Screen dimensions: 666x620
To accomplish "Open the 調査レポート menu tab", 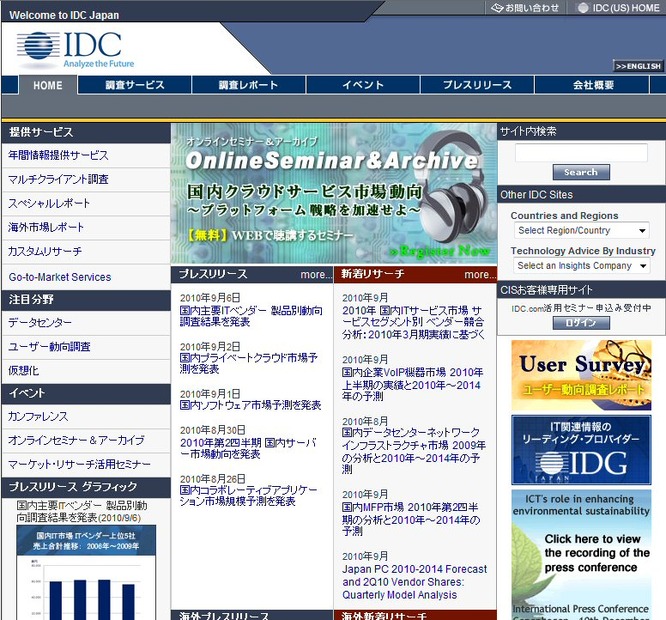I will (248, 85).
